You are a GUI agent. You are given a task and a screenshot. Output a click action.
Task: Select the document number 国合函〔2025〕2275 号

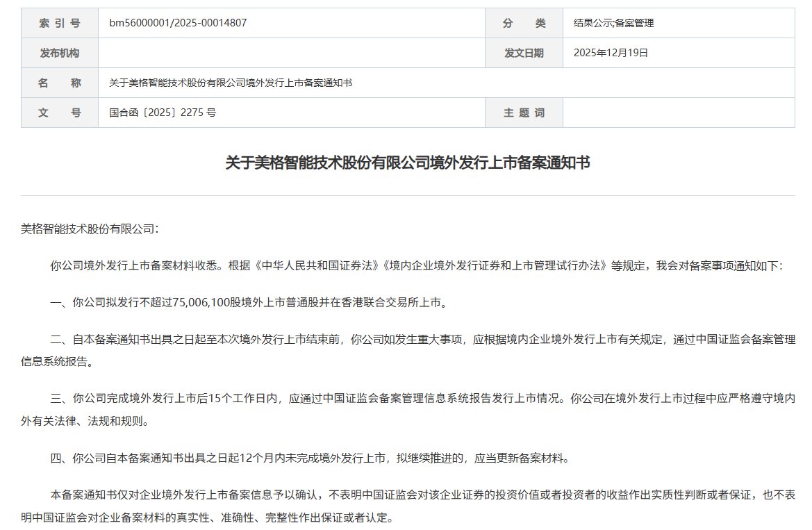coord(161,112)
